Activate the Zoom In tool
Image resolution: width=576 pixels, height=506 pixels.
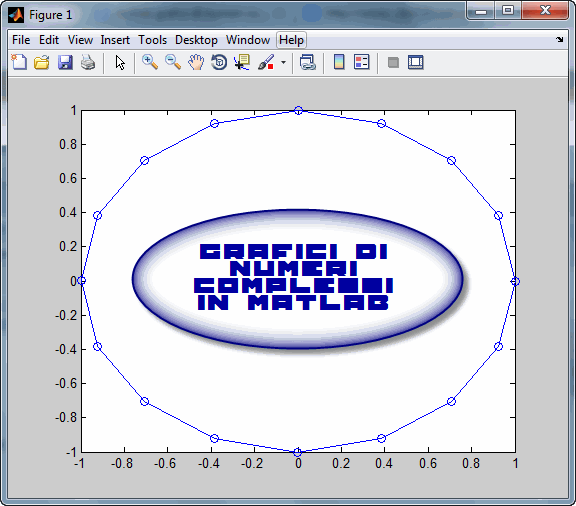click(x=150, y=62)
